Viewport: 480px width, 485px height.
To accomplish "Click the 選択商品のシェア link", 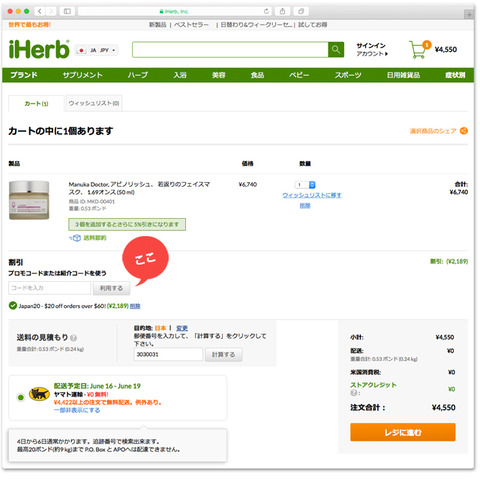I will tap(433, 131).
